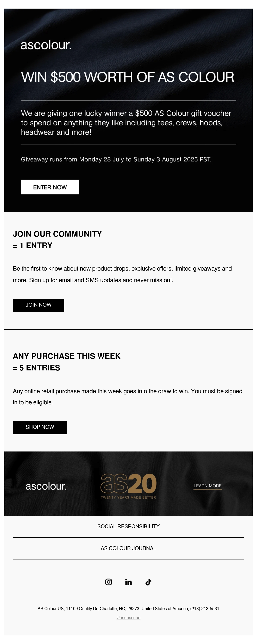257x644 pixels.
Task: Click the TWENTY YEARS MADE BETTER tagline
Action: coord(128,497)
